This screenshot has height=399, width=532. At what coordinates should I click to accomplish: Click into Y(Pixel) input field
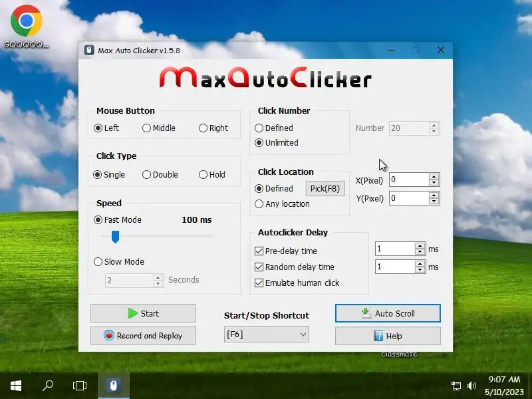pos(409,198)
